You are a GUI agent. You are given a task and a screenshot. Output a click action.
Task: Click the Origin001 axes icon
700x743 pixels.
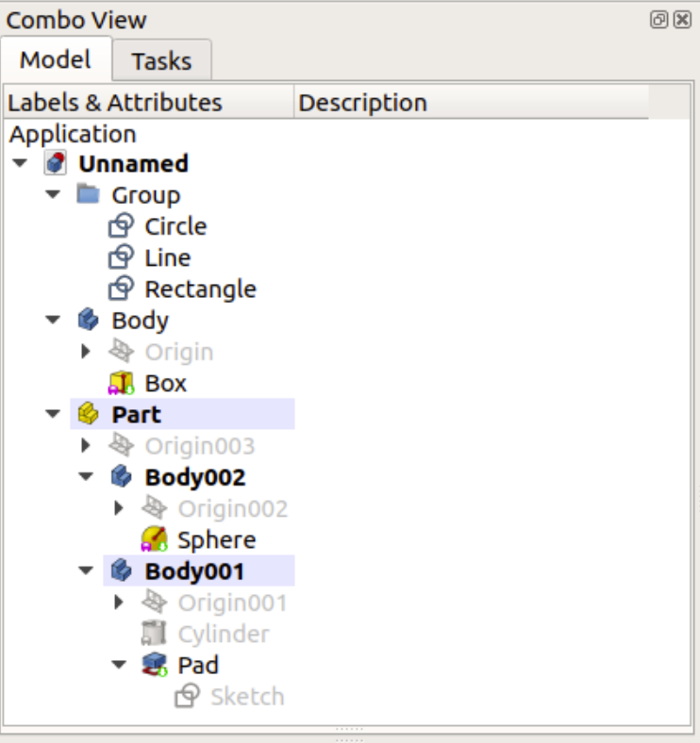pos(155,602)
